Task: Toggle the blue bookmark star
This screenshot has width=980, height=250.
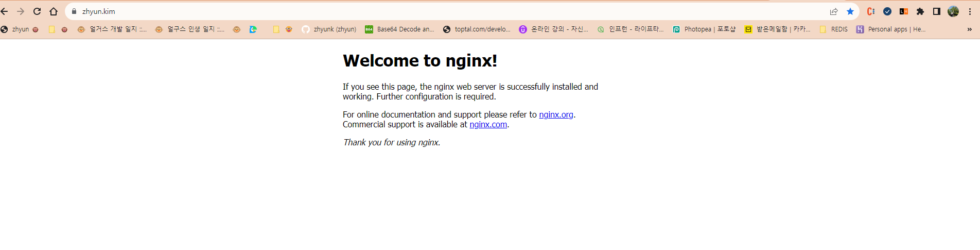Action: (850, 11)
